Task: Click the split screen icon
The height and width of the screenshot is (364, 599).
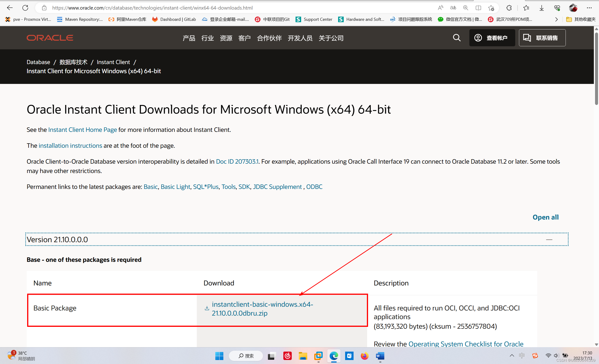Action: 478,8
